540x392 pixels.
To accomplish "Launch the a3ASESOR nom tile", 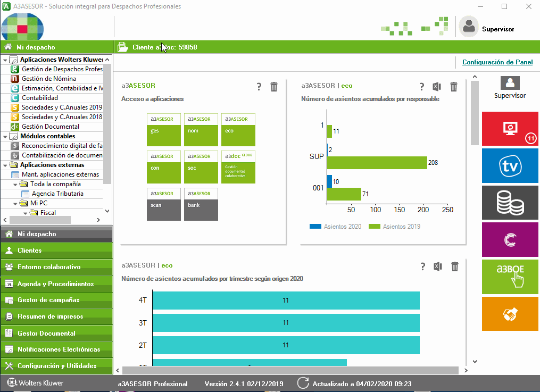I will 201,130.
